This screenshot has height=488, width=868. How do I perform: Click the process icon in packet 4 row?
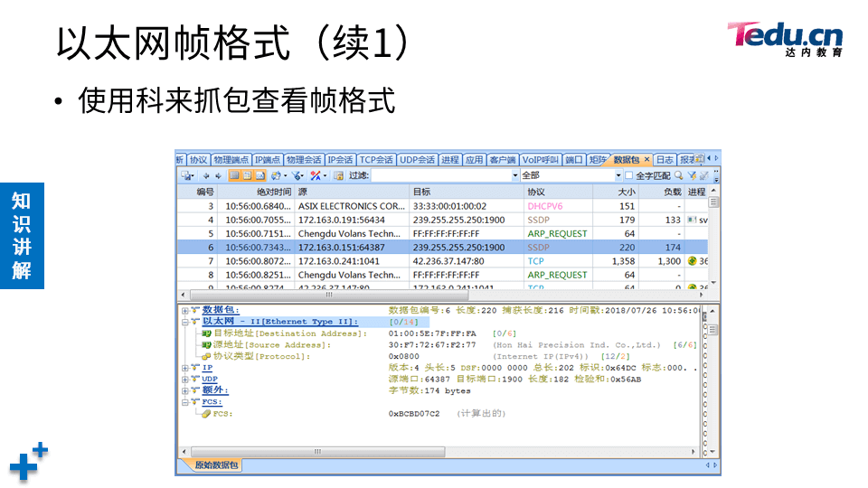coord(692,220)
